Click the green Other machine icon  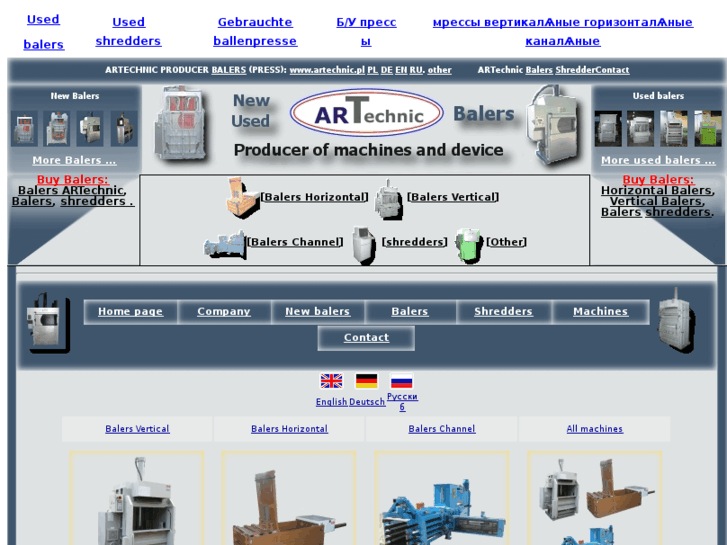click(469, 244)
